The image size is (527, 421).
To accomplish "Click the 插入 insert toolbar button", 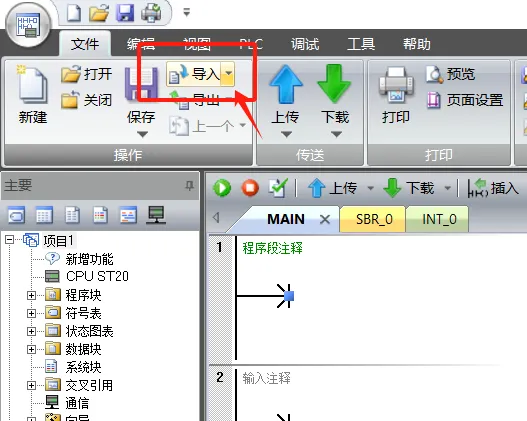I will (493, 188).
